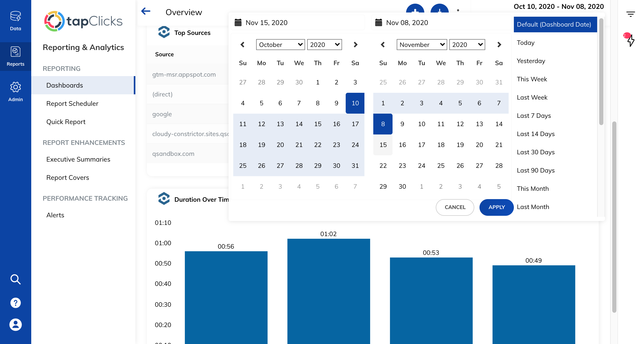The width and height of the screenshot is (644, 344).
Task: Click the google source row
Action: coord(188,114)
